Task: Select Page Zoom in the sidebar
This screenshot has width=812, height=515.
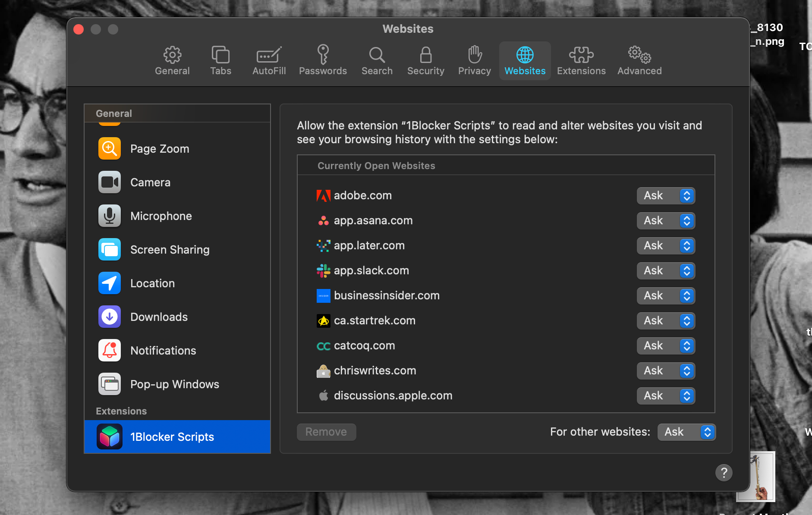Action: pos(177,149)
